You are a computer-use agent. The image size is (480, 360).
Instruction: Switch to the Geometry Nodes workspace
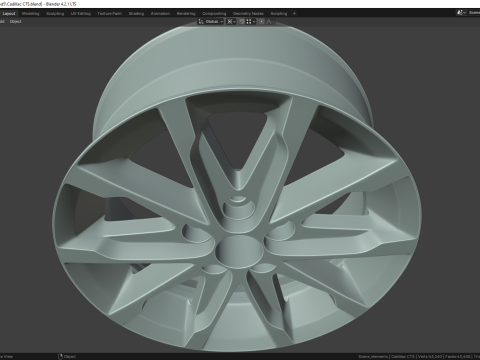coord(248,14)
